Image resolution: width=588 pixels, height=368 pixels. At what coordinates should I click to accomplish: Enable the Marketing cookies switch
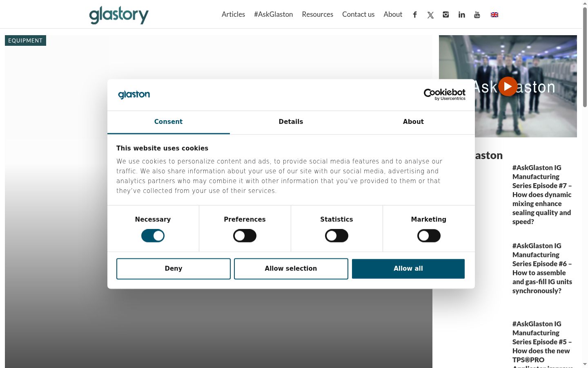(x=429, y=236)
